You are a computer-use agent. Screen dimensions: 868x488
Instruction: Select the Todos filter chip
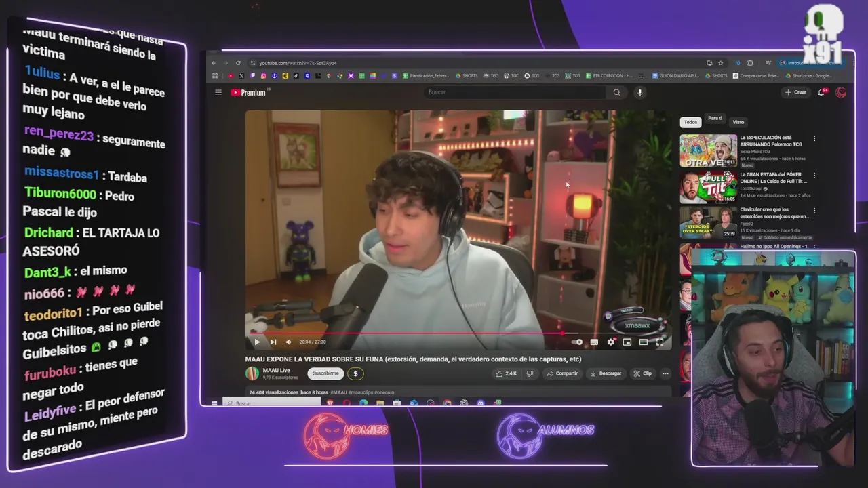[690, 122]
